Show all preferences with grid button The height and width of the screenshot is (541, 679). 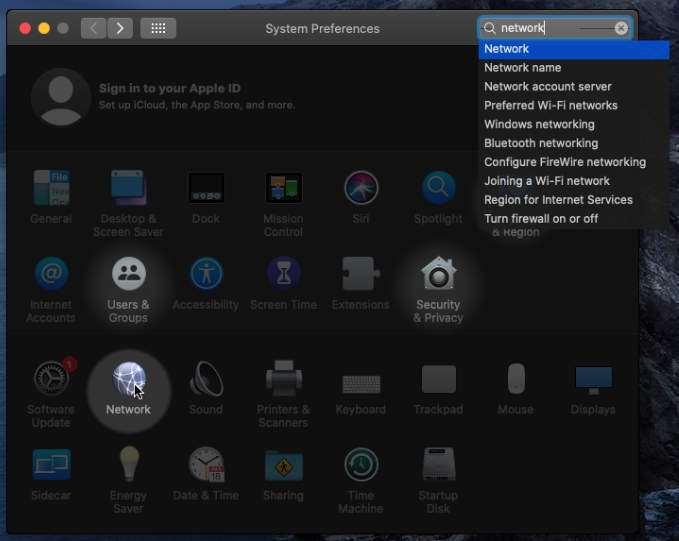pos(158,28)
